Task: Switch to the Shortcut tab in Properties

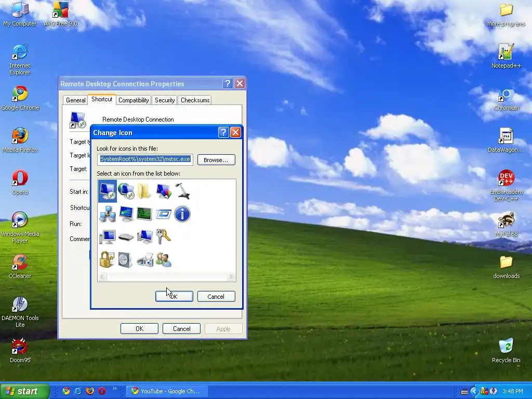Action: coord(102,99)
